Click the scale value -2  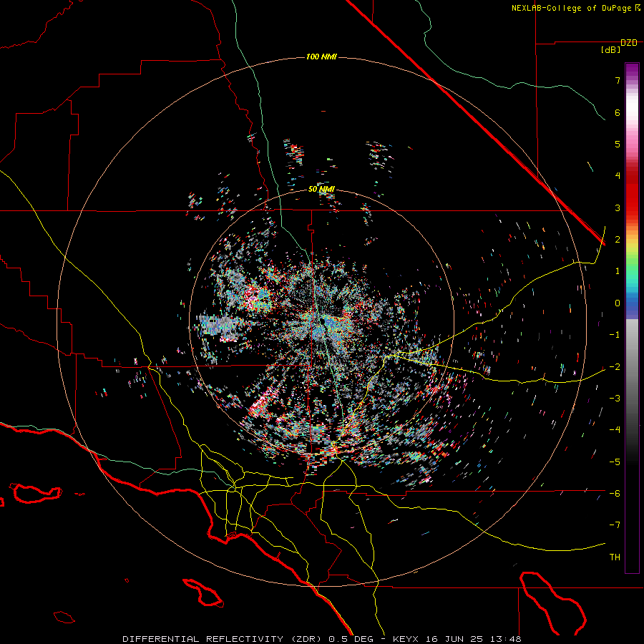[x=615, y=367]
